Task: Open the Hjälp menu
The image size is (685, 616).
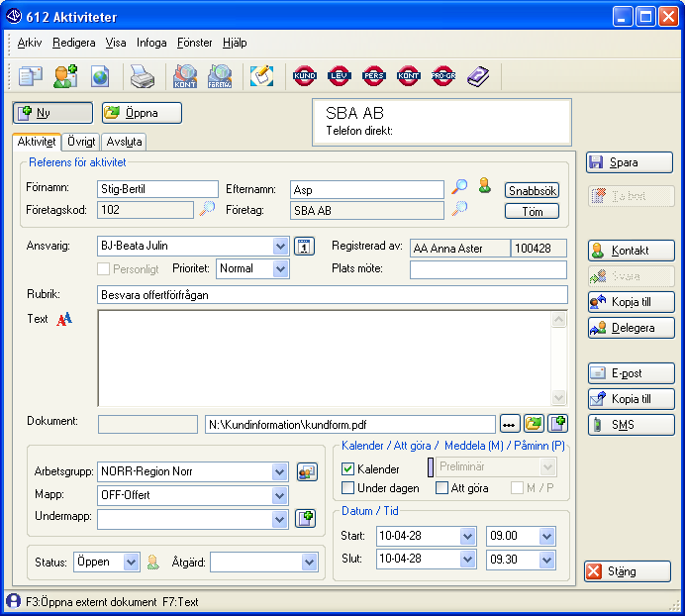Action: tap(235, 43)
